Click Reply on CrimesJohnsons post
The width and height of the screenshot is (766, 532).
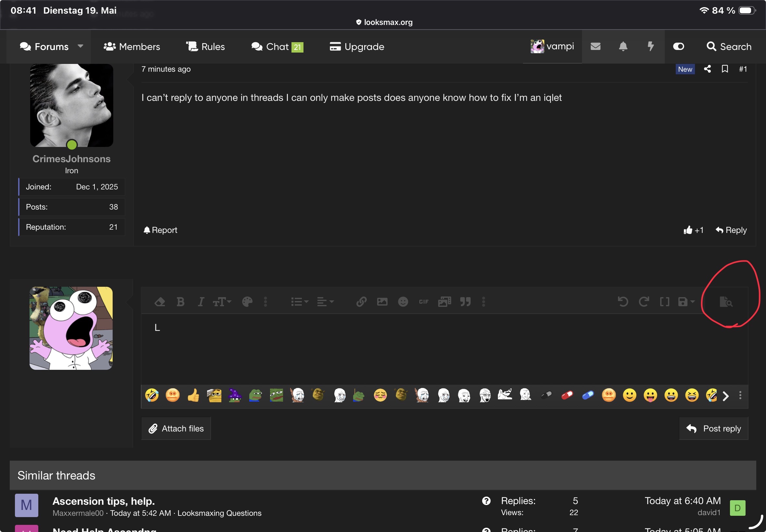coord(731,230)
